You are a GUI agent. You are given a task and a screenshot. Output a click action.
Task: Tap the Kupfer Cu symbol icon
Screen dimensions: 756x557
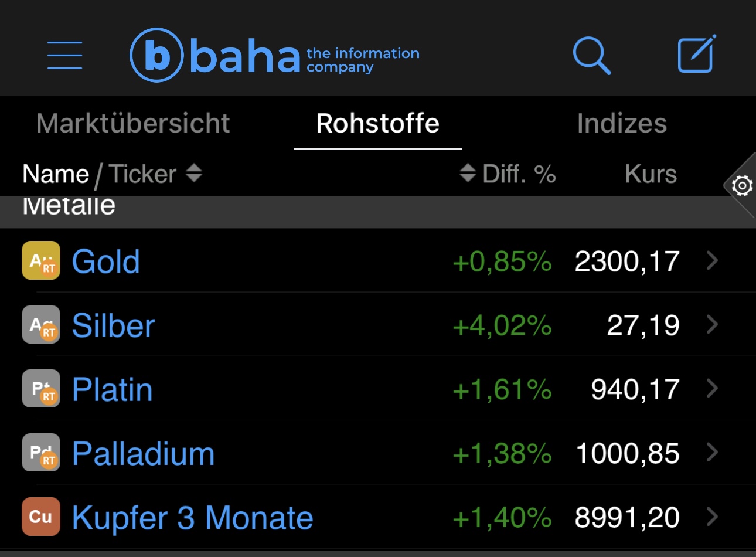point(41,517)
